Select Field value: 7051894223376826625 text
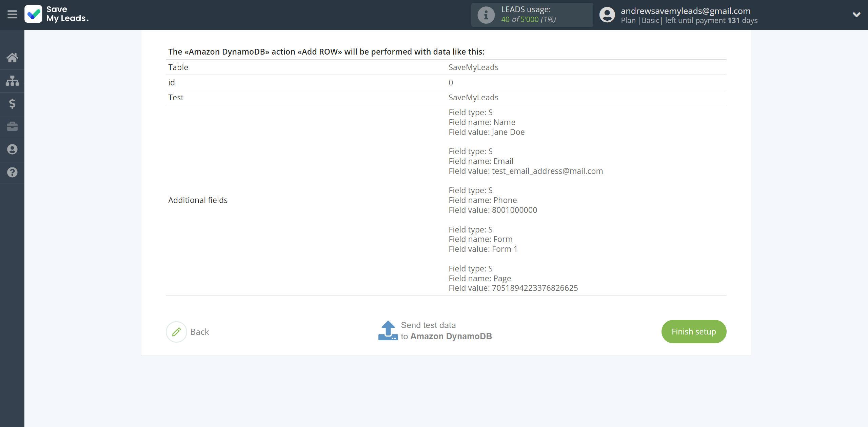This screenshot has width=868, height=427. (x=513, y=288)
